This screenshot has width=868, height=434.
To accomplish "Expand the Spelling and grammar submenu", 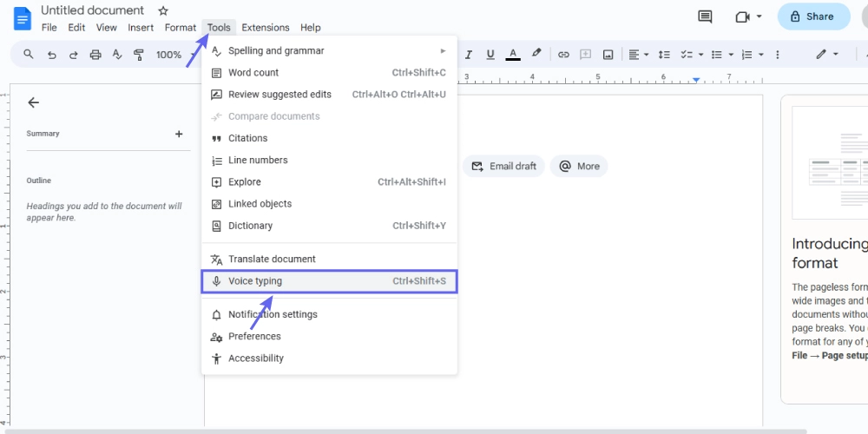I will click(329, 51).
